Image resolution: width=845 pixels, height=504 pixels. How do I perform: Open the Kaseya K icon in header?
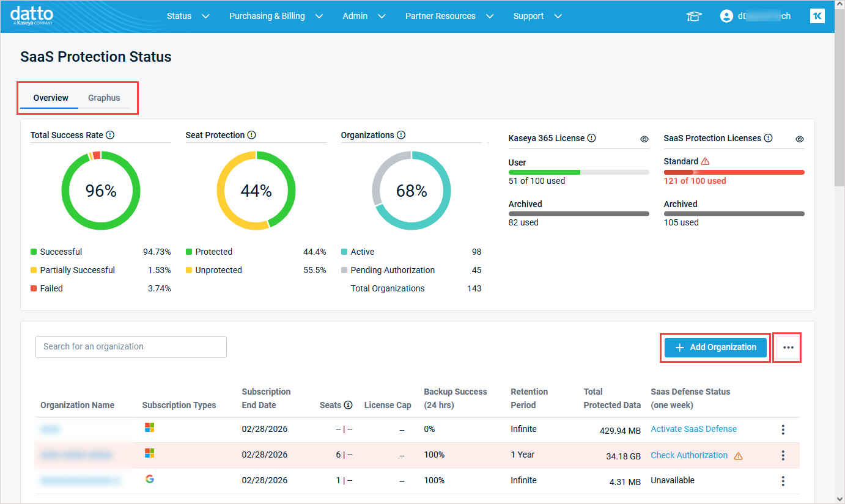[817, 16]
